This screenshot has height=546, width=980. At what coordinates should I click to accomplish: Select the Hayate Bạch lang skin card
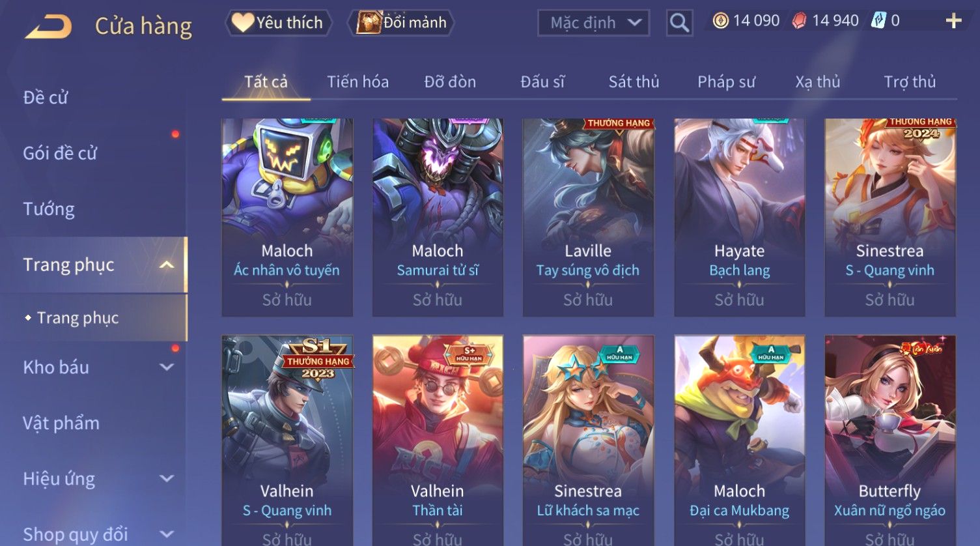click(739, 218)
